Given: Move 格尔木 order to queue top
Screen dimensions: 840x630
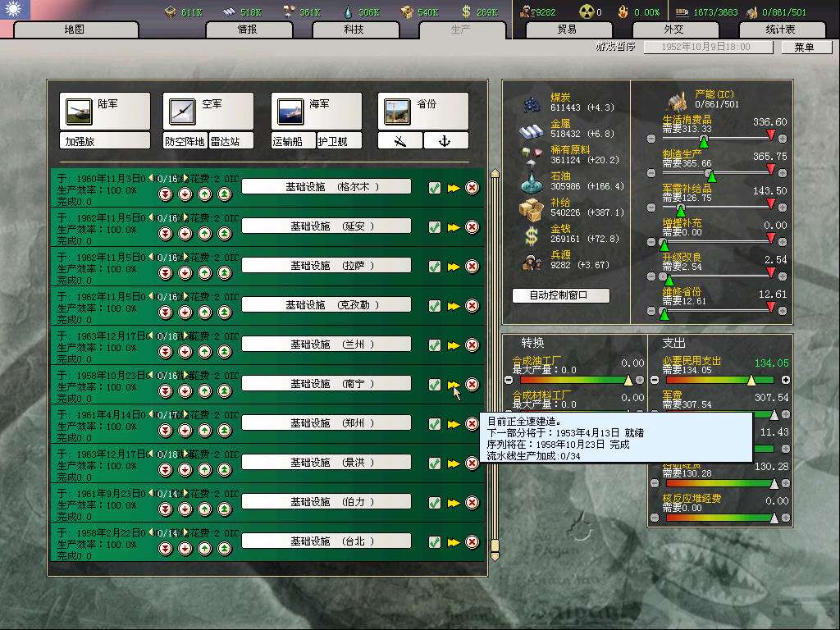Looking at the screenshot, I should pyautogui.click(x=225, y=194).
